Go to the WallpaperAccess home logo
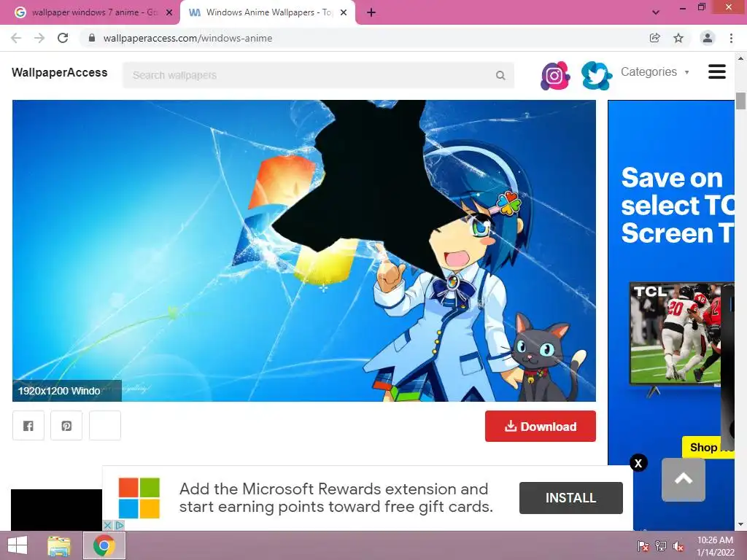 click(x=60, y=72)
